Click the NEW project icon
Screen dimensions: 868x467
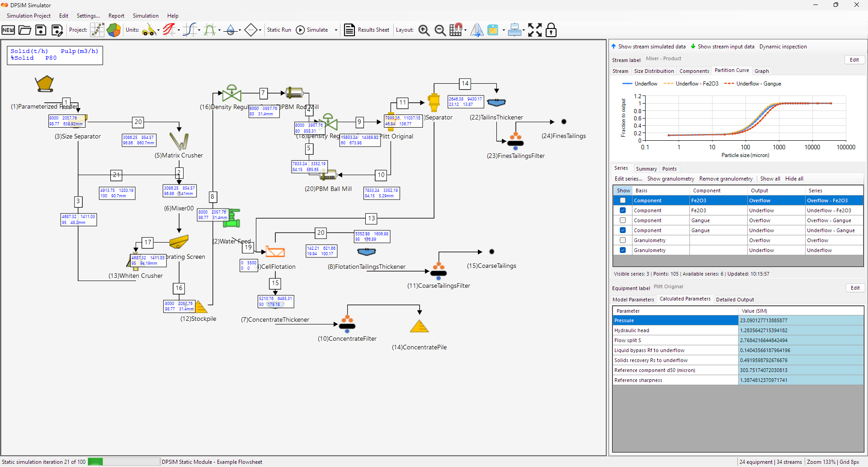8,30
